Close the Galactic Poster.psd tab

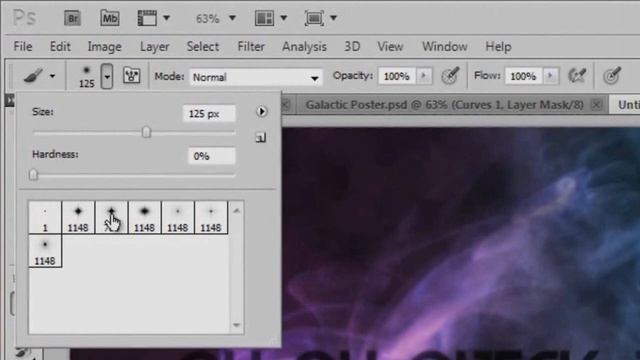click(x=596, y=105)
